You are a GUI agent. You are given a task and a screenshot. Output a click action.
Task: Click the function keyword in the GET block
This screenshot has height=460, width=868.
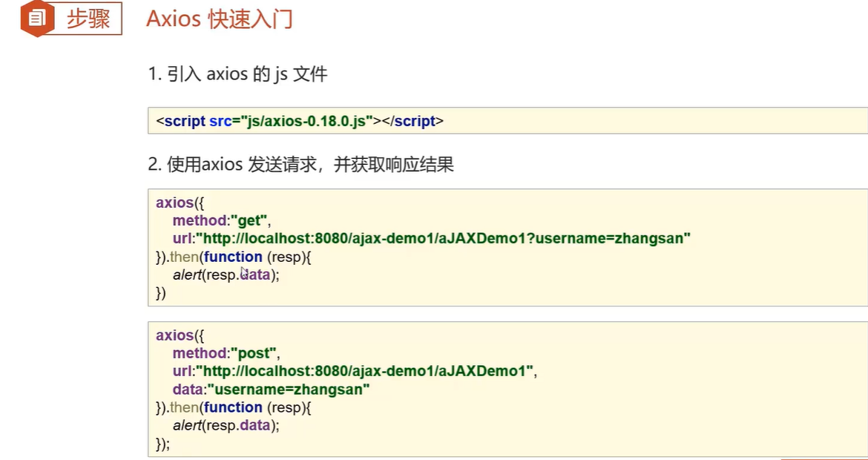[233, 257]
